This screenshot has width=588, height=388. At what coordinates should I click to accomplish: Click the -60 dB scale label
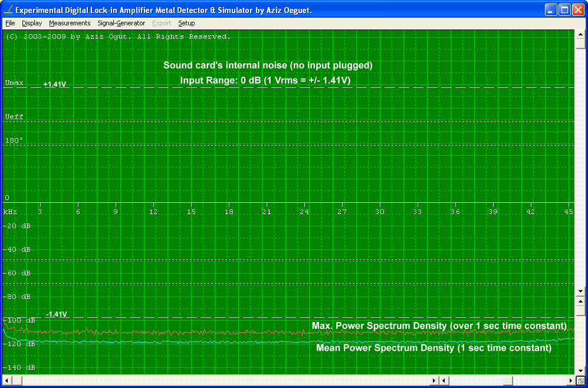pyautogui.click(x=17, y=273)
